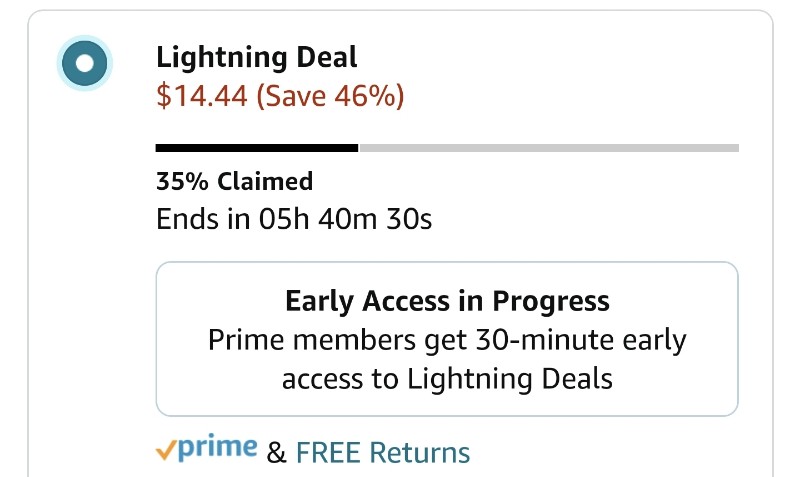Click the word FREE in FREE Returns
This screenshot has height=477, width=800.
pos(329,453)
